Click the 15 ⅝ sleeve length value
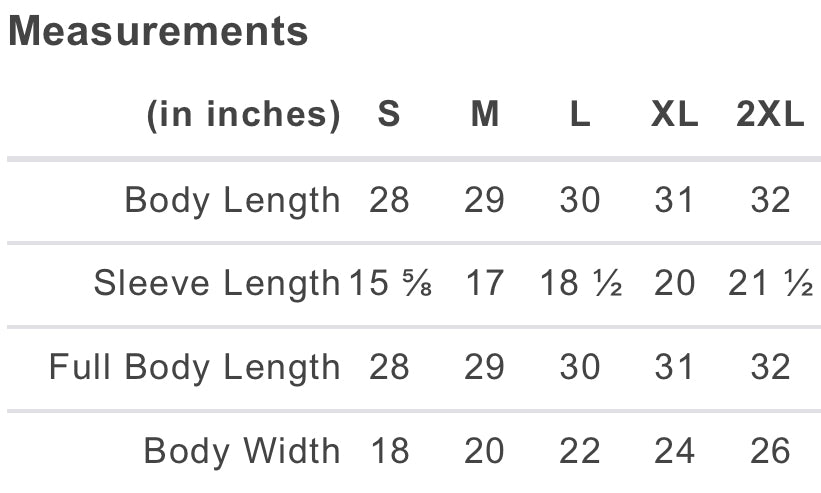The width and height of the screenshot is (821, 493). pos(390,284)
